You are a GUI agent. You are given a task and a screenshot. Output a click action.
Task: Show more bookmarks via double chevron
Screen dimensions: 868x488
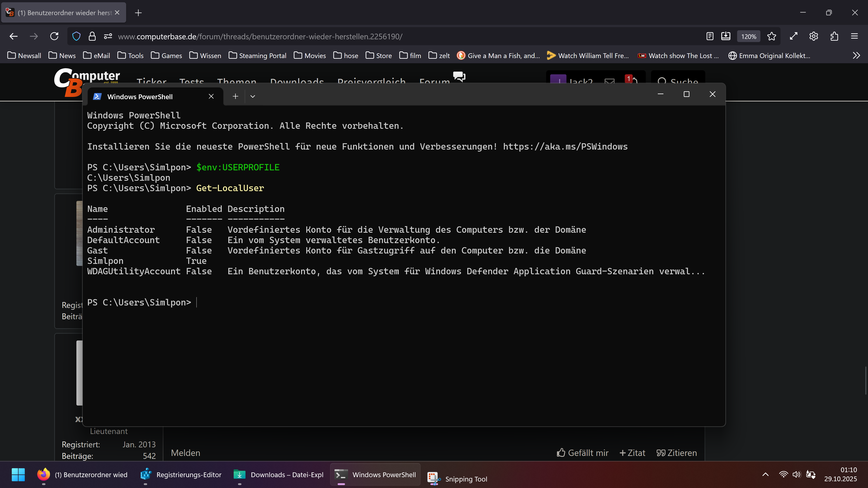tap(856, 56)
